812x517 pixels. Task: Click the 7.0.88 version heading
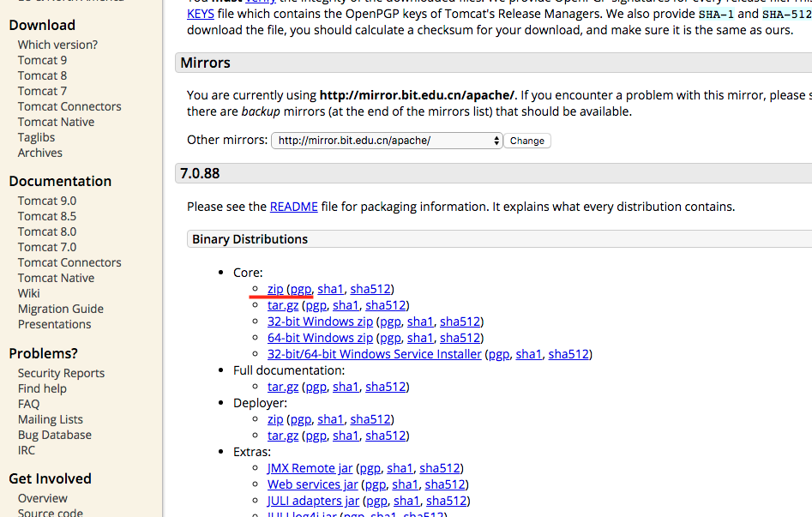(x=200, y=173)
